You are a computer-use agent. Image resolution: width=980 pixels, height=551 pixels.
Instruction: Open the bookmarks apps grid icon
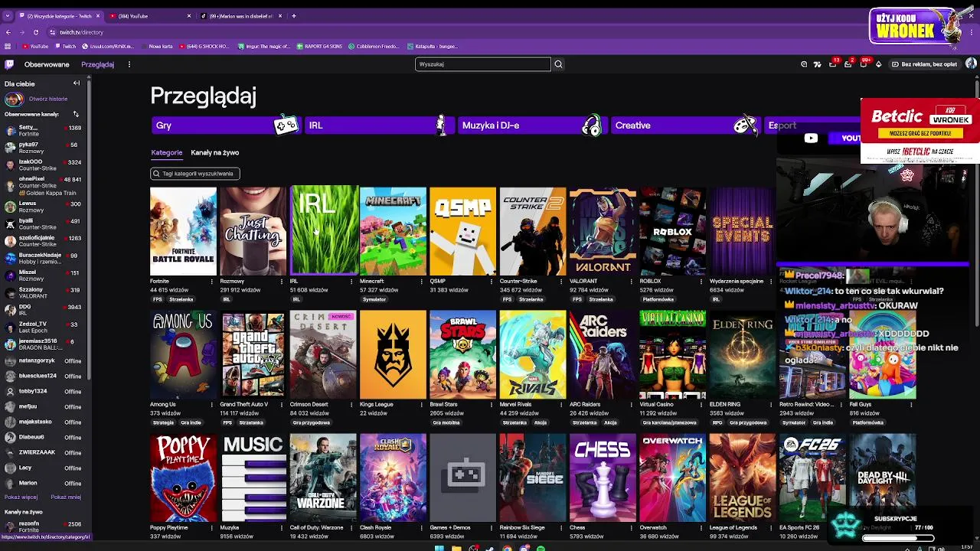[8, 46]
